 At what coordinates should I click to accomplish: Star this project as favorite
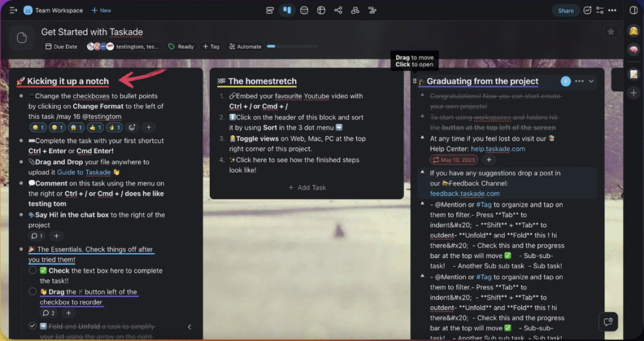611,31
